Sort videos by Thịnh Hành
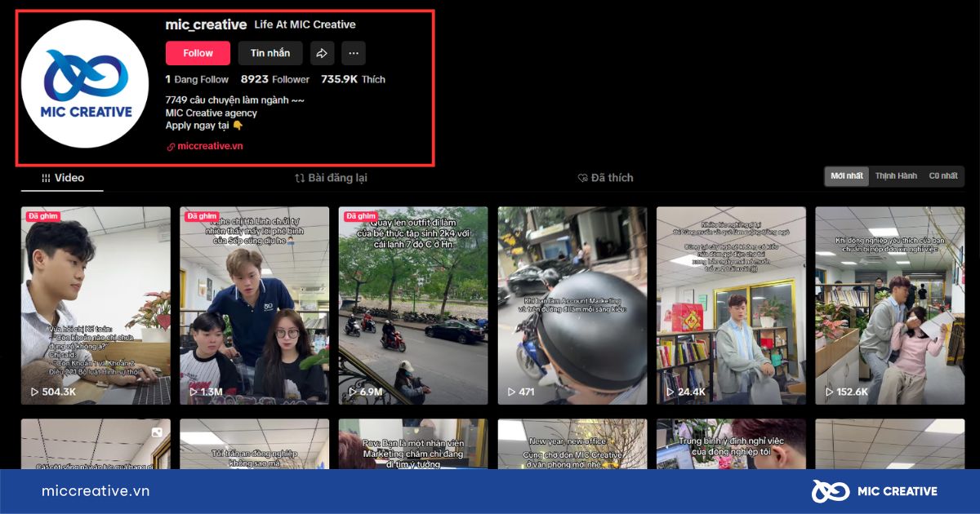The image size is (980, 514). point(896,176)
